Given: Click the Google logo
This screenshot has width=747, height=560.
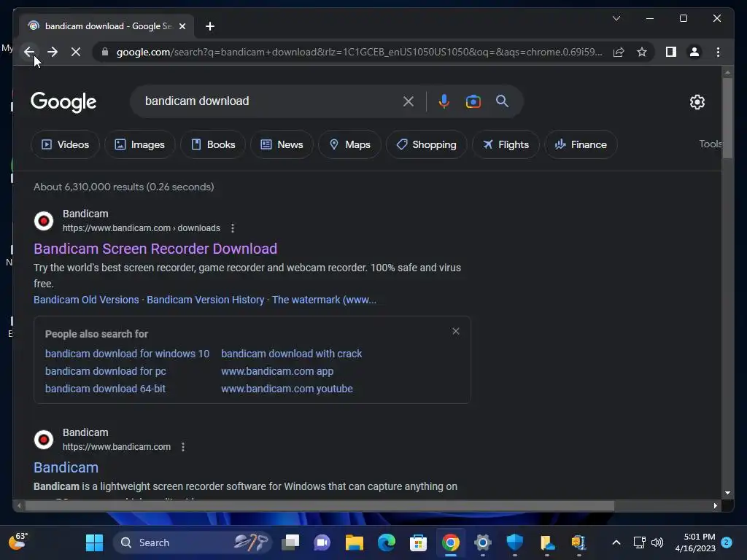Looking at the screenshot, I should click(x=63, y=101).
